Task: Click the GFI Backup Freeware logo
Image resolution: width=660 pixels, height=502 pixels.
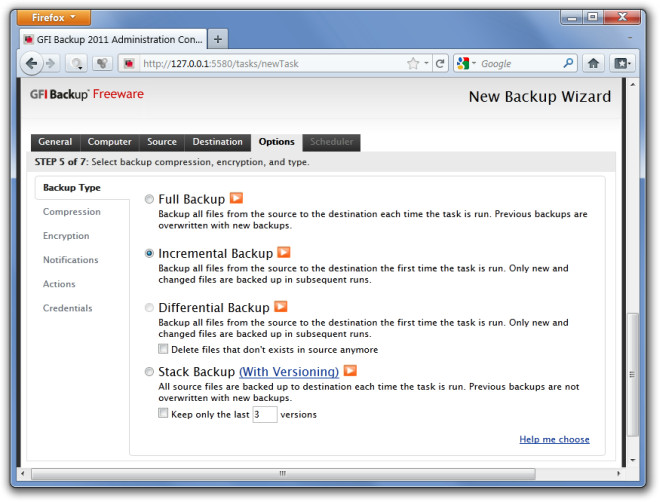Action: [87, 94]
